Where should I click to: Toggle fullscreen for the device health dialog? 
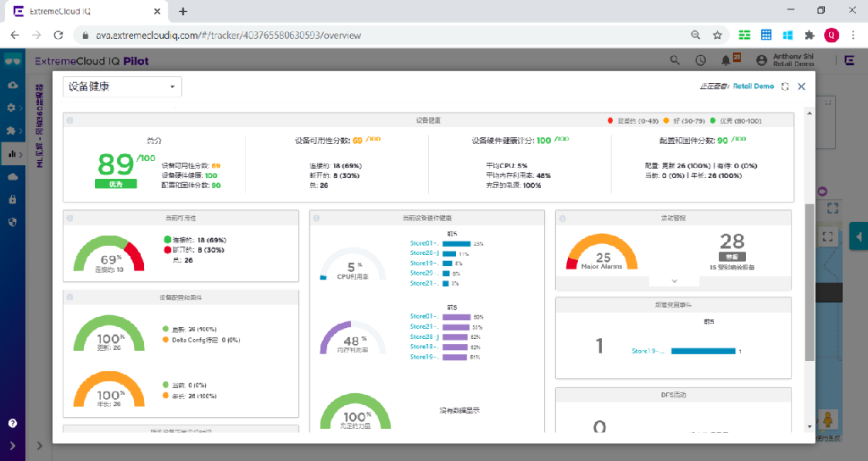tap(785, 86)
